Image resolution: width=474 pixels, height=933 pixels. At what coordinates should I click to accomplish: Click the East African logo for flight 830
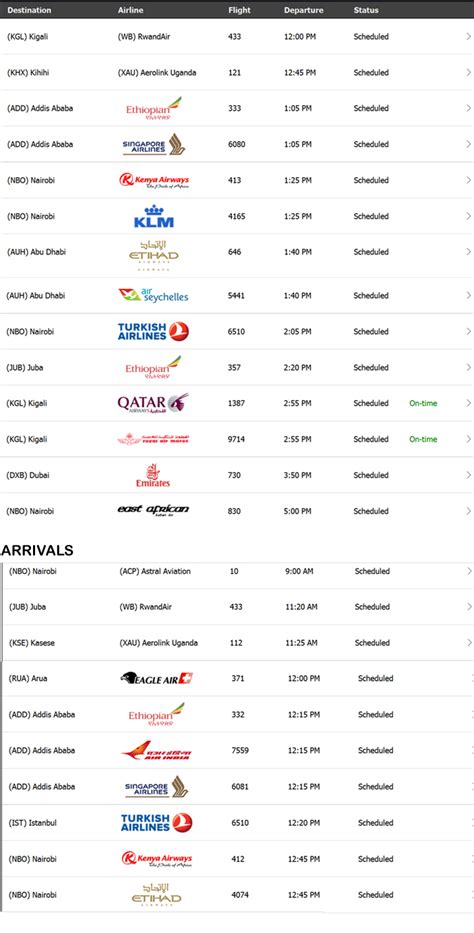click(153, 510)
